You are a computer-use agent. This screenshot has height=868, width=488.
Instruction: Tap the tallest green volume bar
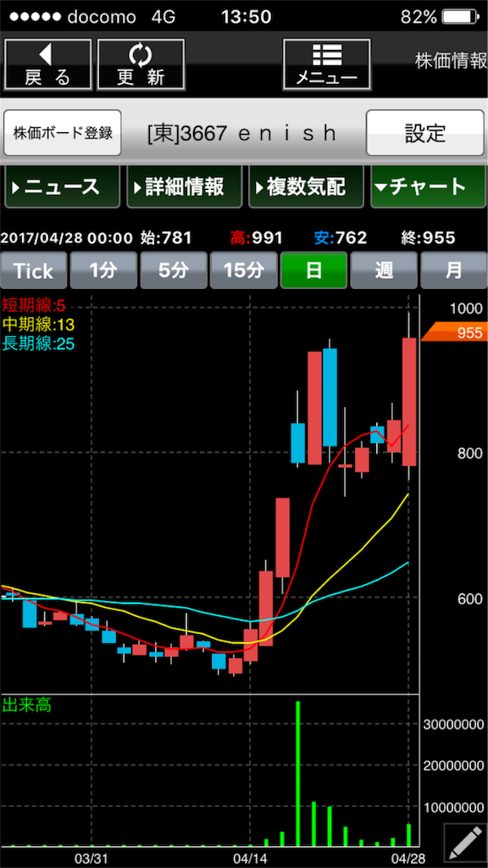(297, 774)
